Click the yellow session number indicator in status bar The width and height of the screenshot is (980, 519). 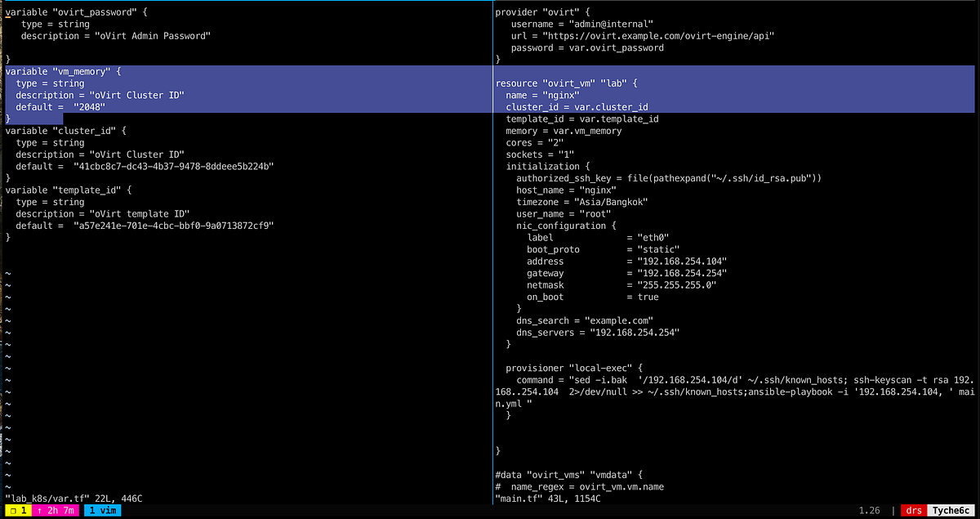point(15,509)
